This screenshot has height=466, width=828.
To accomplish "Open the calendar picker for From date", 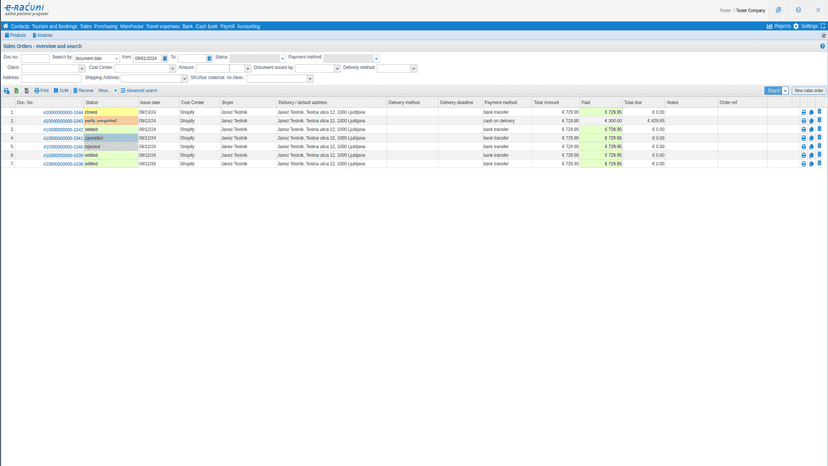I will (165, 58).
